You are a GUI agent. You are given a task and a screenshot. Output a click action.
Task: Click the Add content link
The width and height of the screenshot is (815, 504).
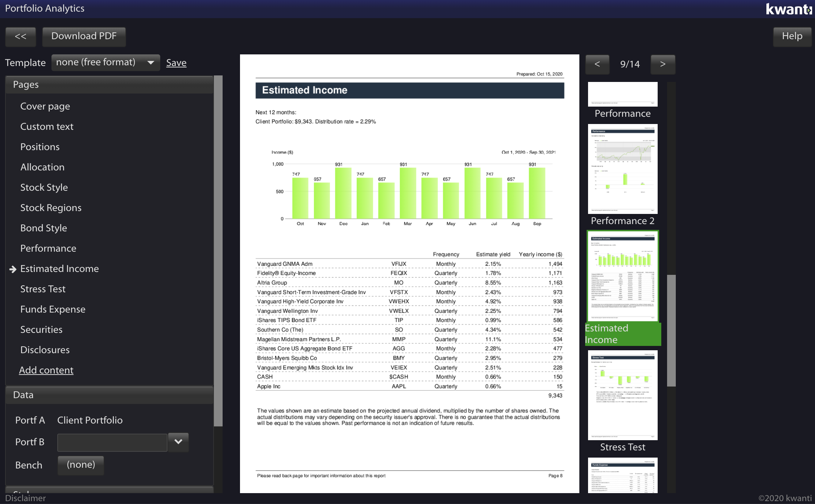(46, 370)
